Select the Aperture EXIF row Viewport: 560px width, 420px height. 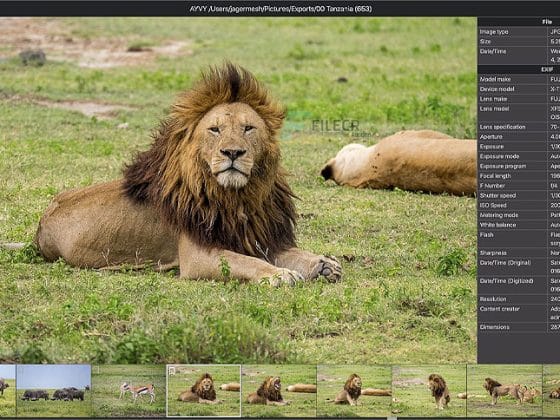click(519, 137)
